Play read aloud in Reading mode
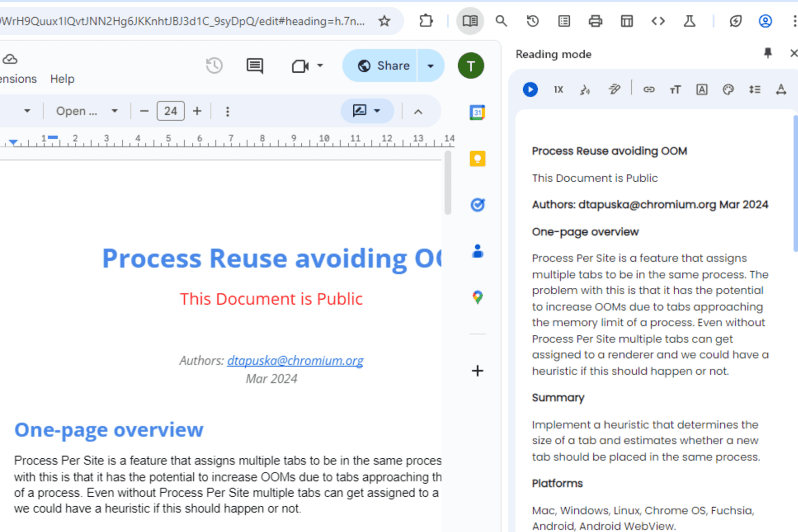The width and height of the screenshot is (798, 532). click(x=530, y=89)
